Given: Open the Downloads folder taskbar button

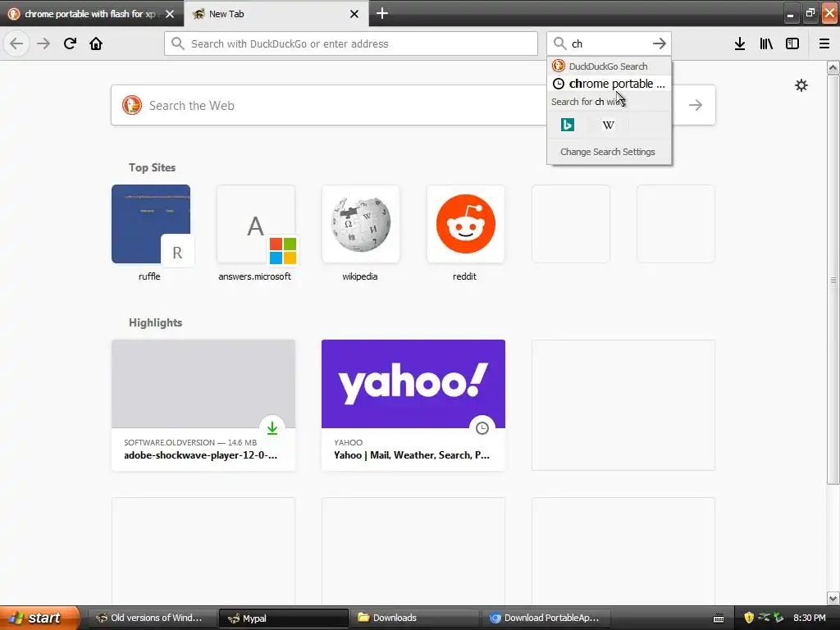Looking at the screenshot, I should [x=414, y=618].
